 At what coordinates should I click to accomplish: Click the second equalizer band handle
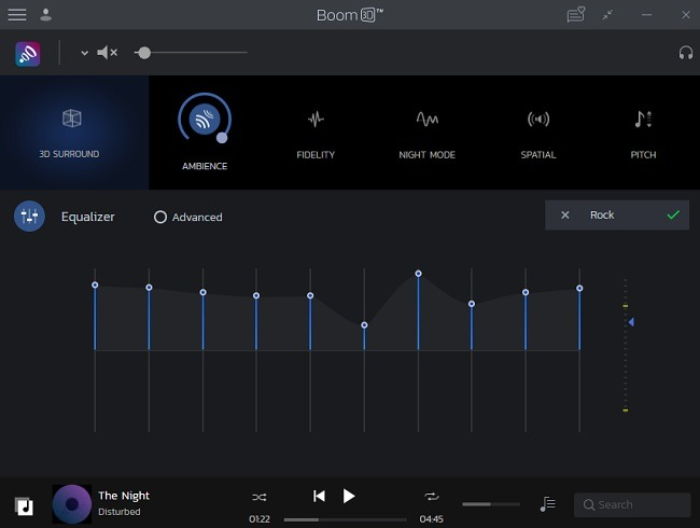click(x=149, y=287)
